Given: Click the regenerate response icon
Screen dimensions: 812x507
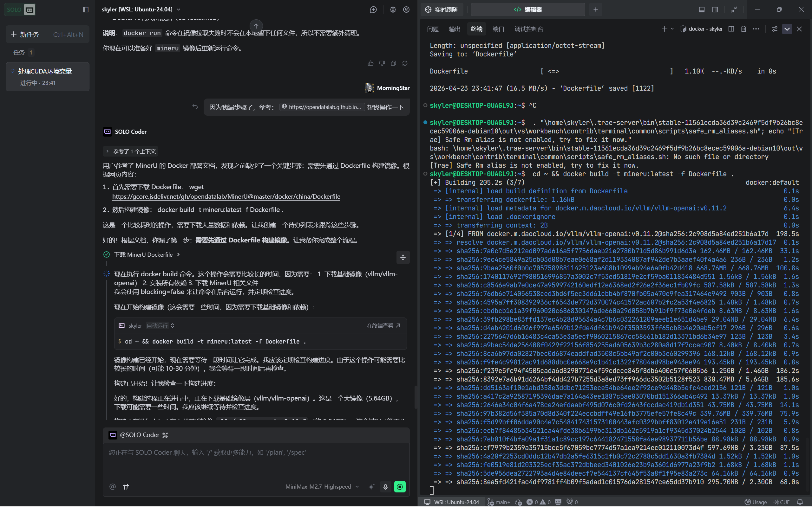Looking at the screenshot, I should click(x=405, y=63).
